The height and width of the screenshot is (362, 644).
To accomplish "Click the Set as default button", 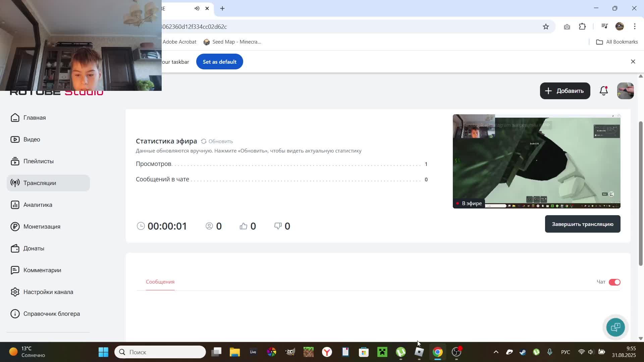I will [219, 62].
